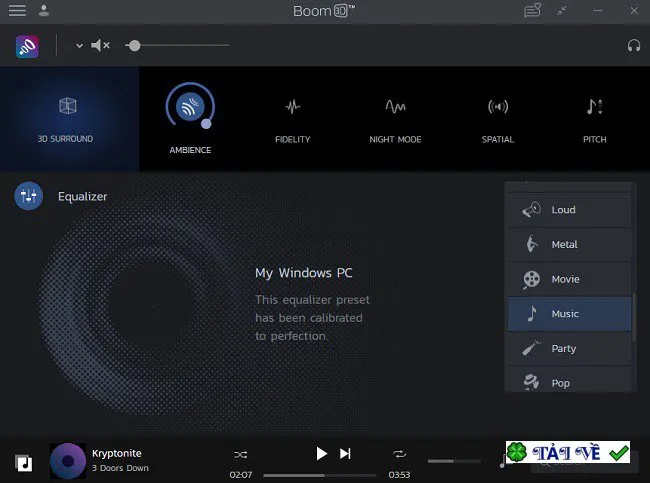This screenshot has height=483, width=650.
Task: Toggle the Equalizer button icon
Action: 28,196
